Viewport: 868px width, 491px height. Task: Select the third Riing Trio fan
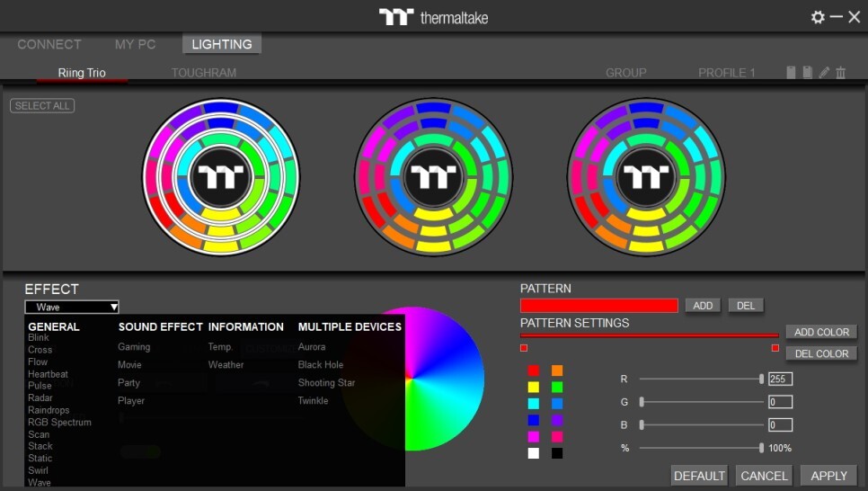click(646, 177)
